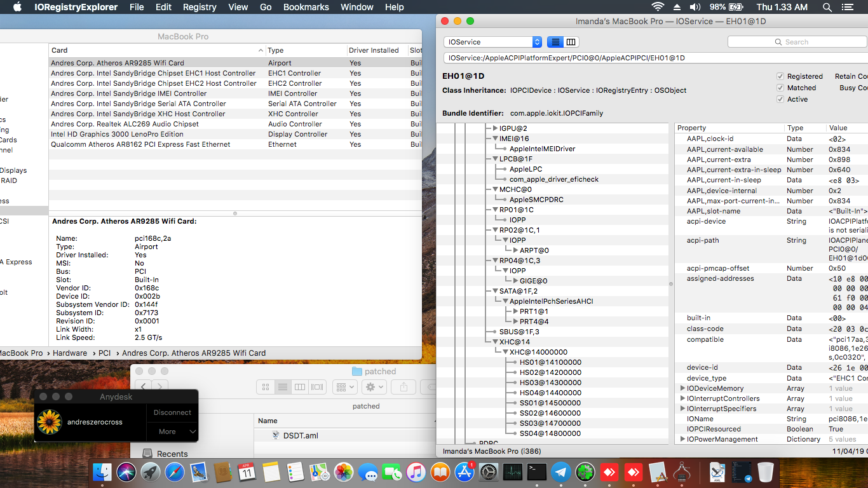Open Spotlight search from the menu bar
The height and width of the screenshot is (488, 868).
tap(827, 7)
